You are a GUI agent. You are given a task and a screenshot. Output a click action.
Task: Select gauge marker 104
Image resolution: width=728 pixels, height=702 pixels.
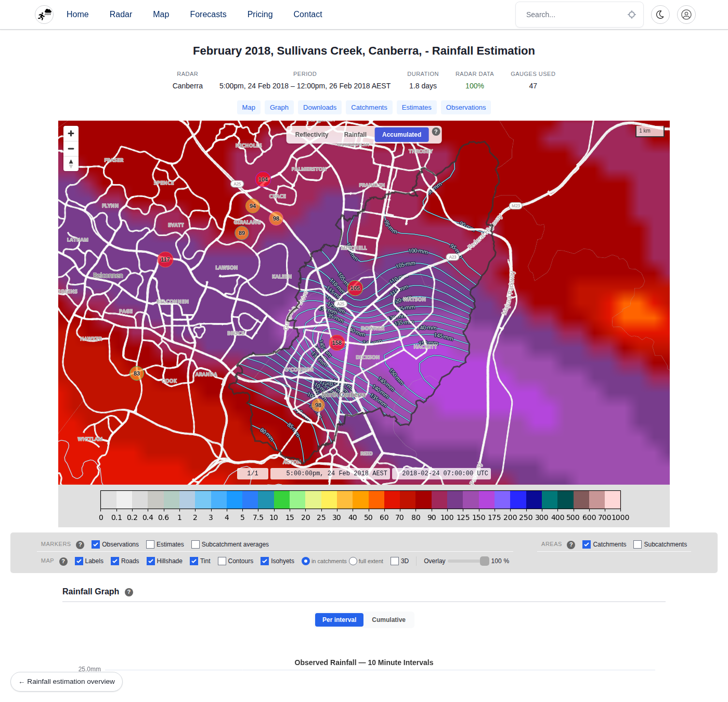pos(263,179)
